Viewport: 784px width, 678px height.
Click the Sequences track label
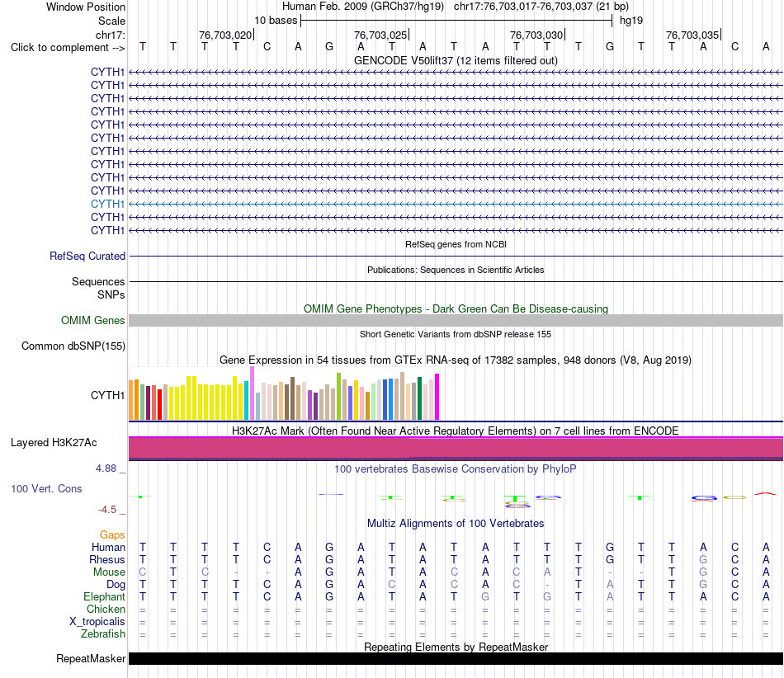pos(98,282)
